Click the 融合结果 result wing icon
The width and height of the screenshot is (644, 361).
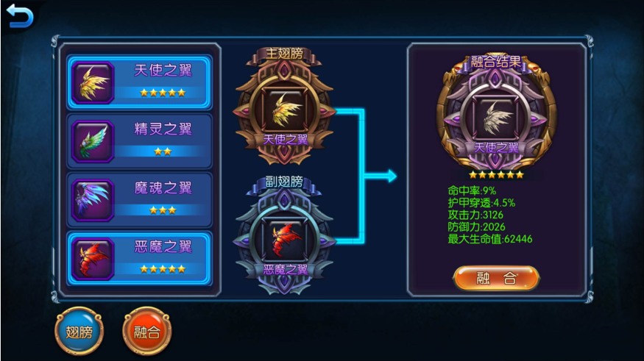click(x=496, y=118)
